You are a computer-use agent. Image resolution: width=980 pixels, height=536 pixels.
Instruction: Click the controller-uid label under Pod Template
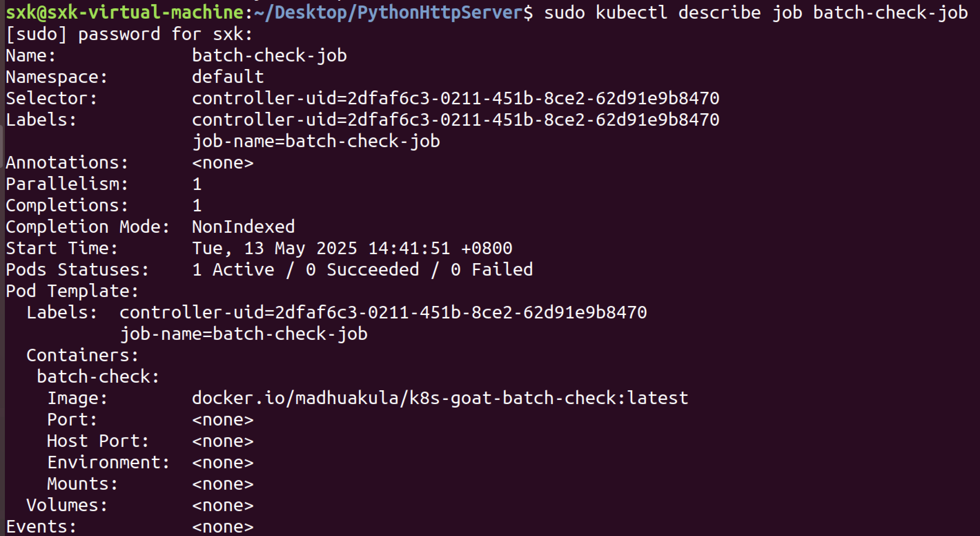click(x=383, y=313)
